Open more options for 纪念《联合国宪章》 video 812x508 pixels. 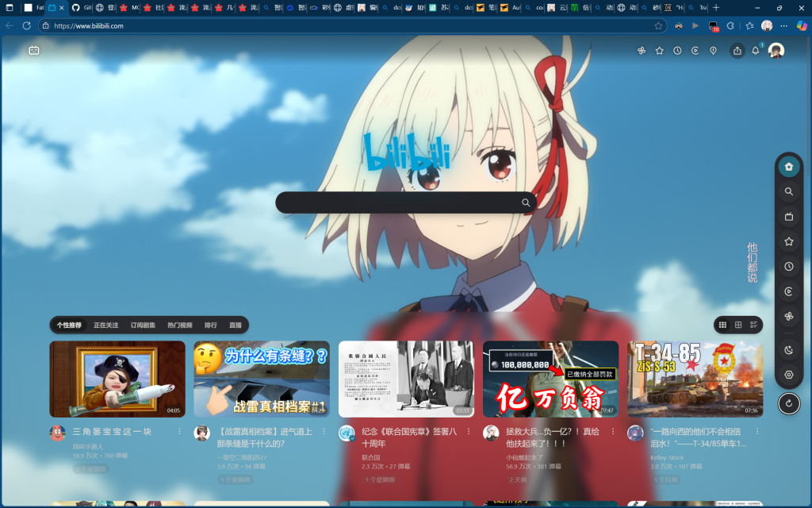[469, 431]
